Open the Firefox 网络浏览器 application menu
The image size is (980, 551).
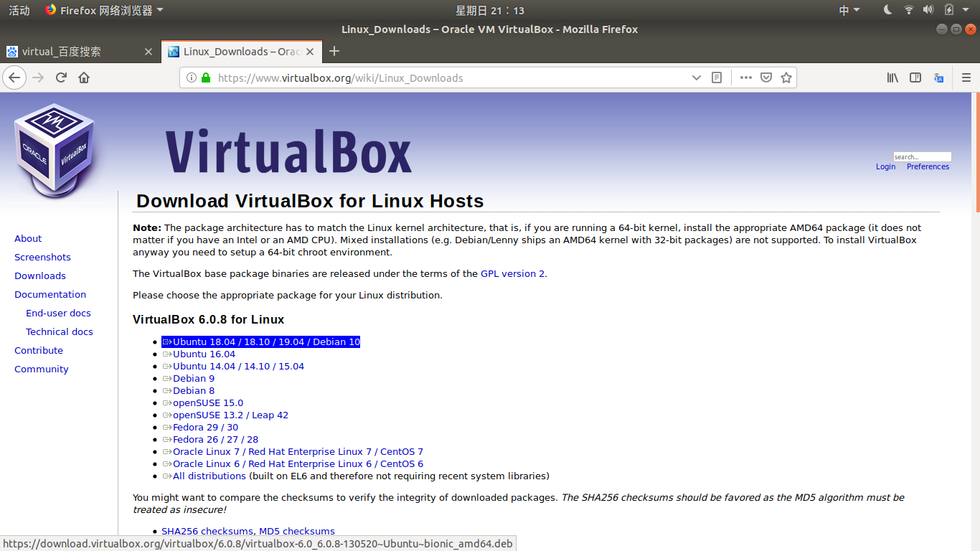click(x=103, y=10)
